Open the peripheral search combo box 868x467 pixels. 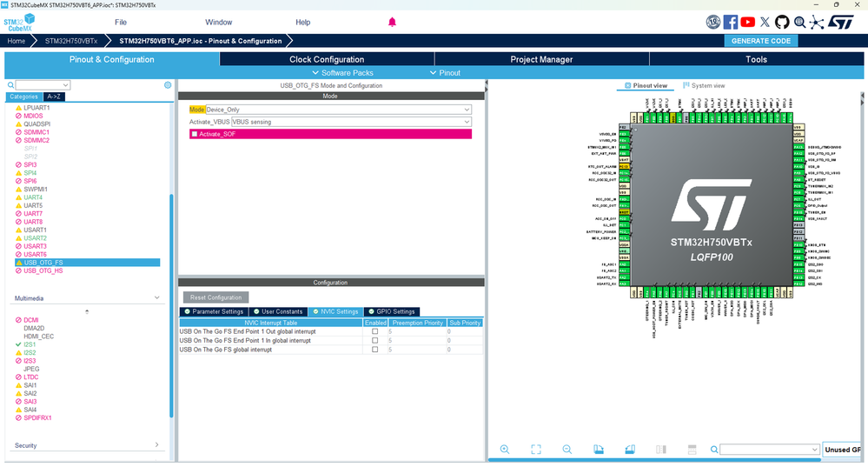(x=43, y=84)
